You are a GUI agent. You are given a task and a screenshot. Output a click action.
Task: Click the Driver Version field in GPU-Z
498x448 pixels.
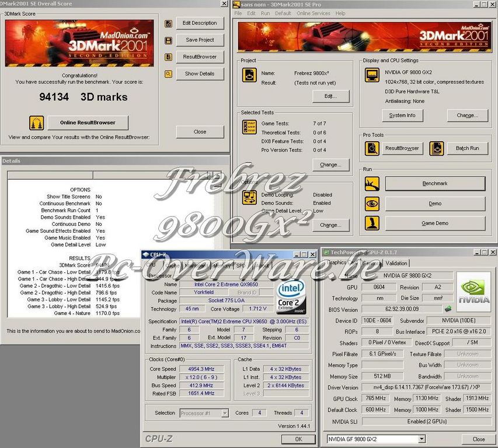click(426, 387)
